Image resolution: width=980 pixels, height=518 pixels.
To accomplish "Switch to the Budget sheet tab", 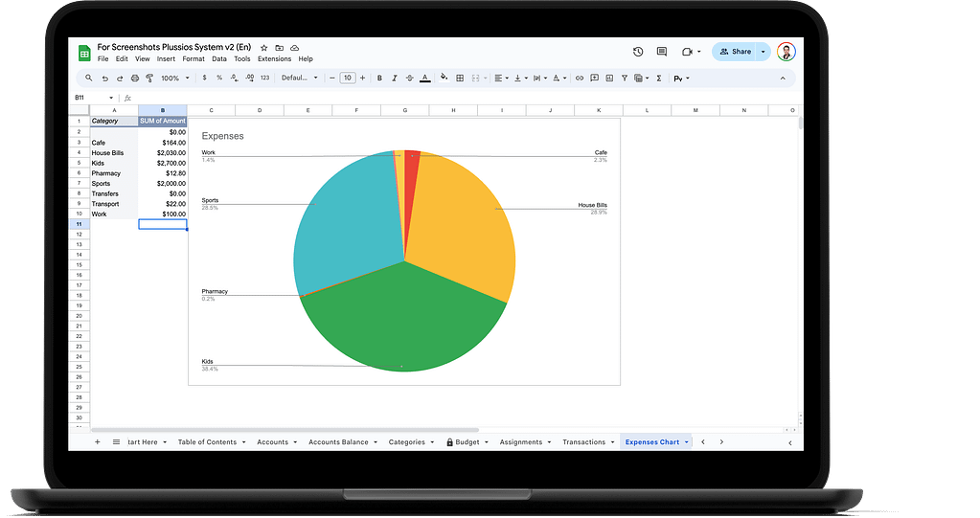I will pos(467,441).
